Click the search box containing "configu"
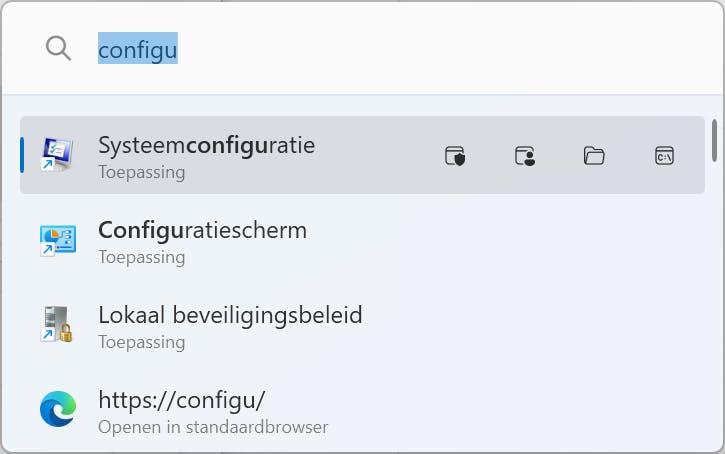Image resolution: width=725 pixels, height=454 pixels. [380, 48]
